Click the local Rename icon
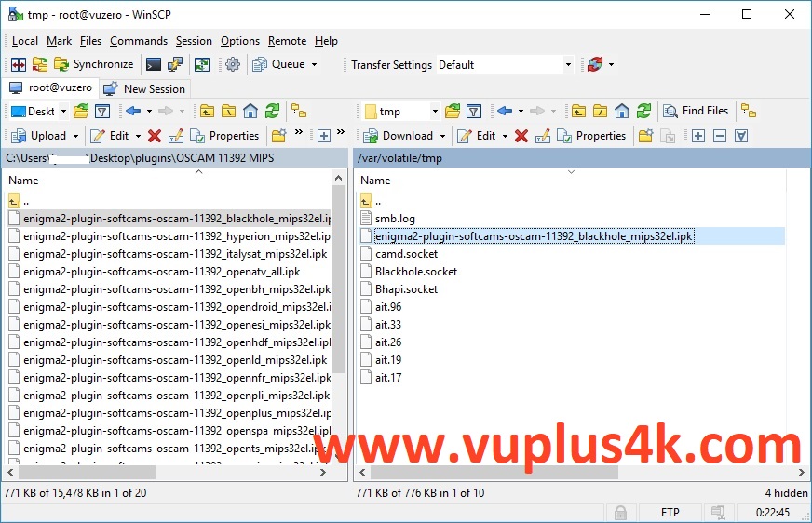The image size is (812, 523). pos(176,136)
